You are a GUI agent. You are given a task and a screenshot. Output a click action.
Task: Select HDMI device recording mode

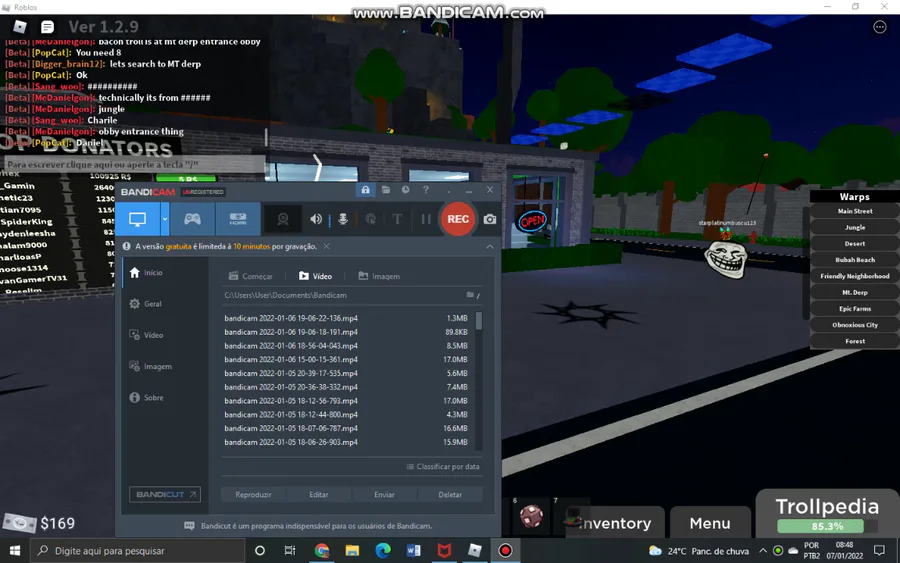[238, 219]
